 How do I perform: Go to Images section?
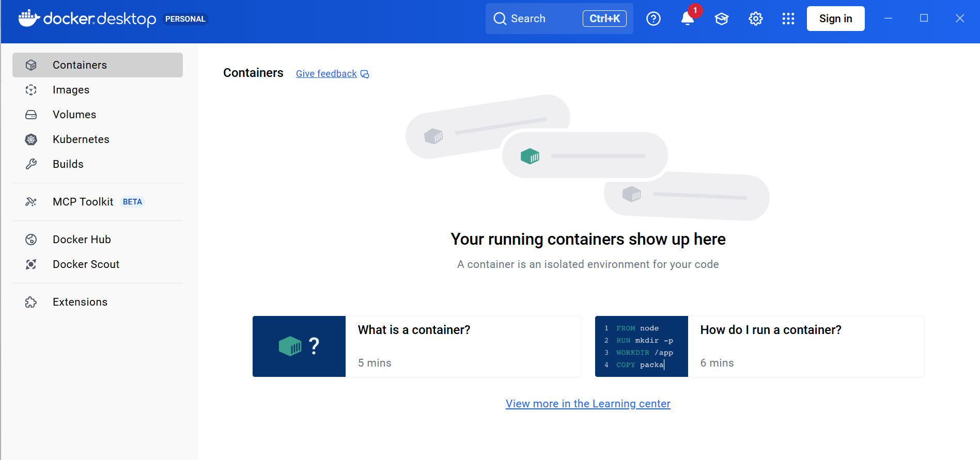[98, 90]
